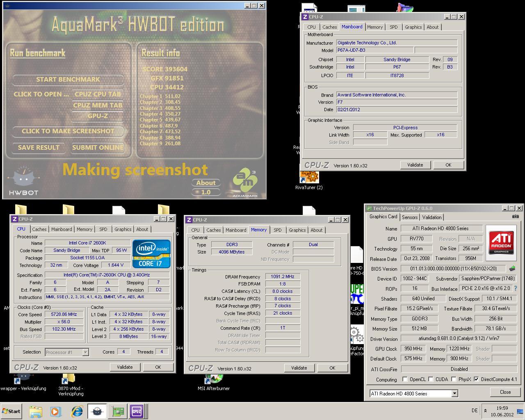Click the GPU-Z button in AquaMark
The width and height of the screenshot is (525, 420).
click(x=98, y=116)
